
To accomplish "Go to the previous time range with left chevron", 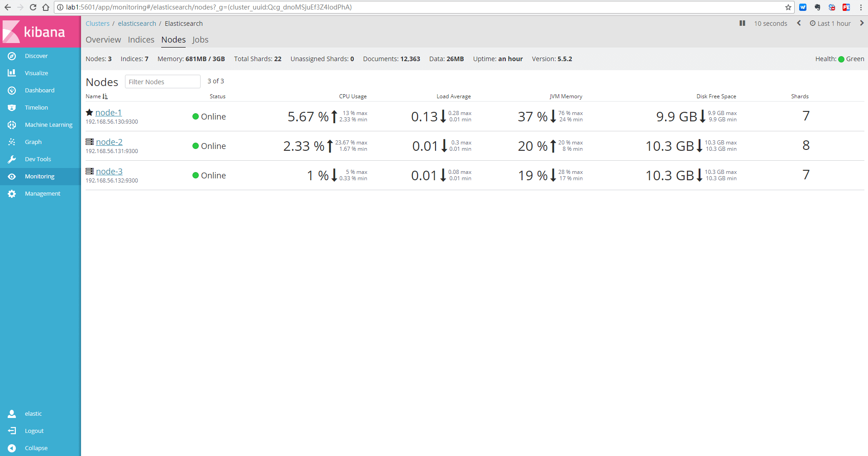I will pos(799,23).
